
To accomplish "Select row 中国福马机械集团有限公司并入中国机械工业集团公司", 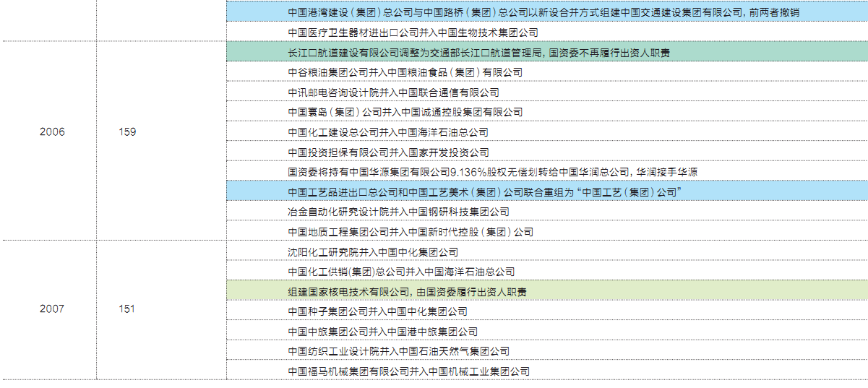I will (547, 371).
